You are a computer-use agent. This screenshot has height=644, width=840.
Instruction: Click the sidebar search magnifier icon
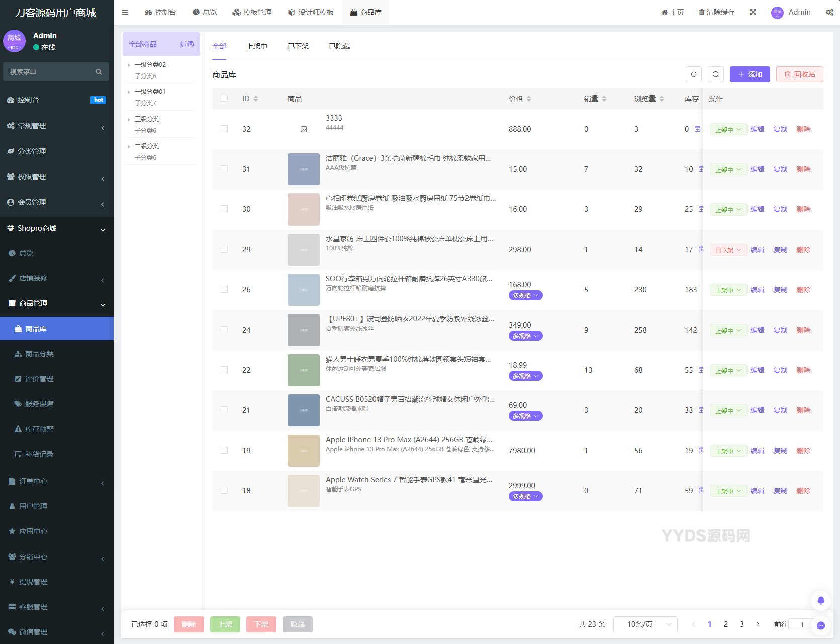click(x=99, y=72)
